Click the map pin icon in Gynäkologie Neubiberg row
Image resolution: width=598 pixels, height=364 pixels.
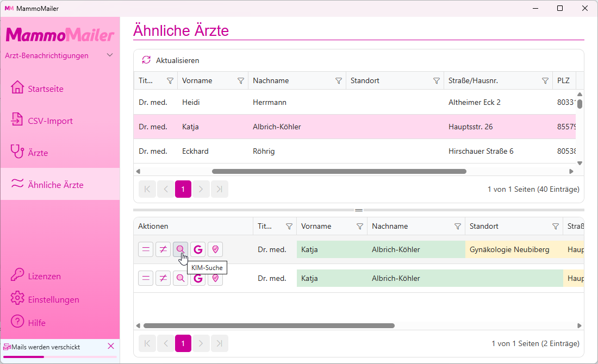(215, 250)
